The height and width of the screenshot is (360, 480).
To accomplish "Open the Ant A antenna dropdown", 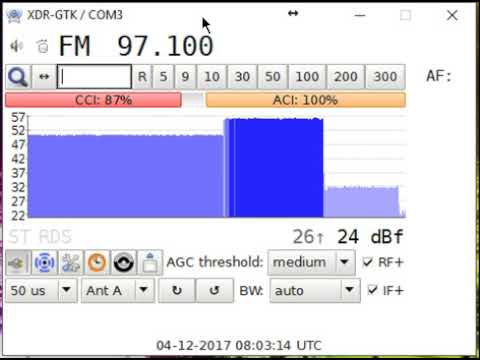I will [x=118, y=291].
